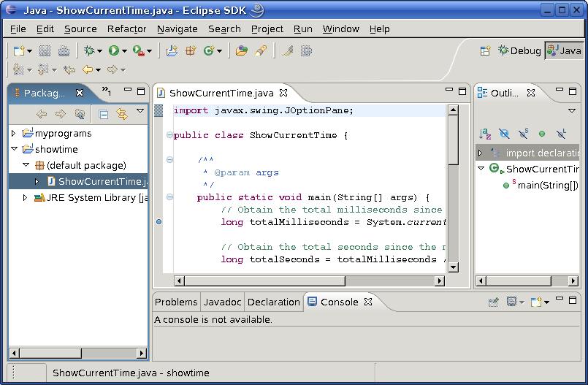
Task: Expand the myprograms project
Action: coord(13,134)
